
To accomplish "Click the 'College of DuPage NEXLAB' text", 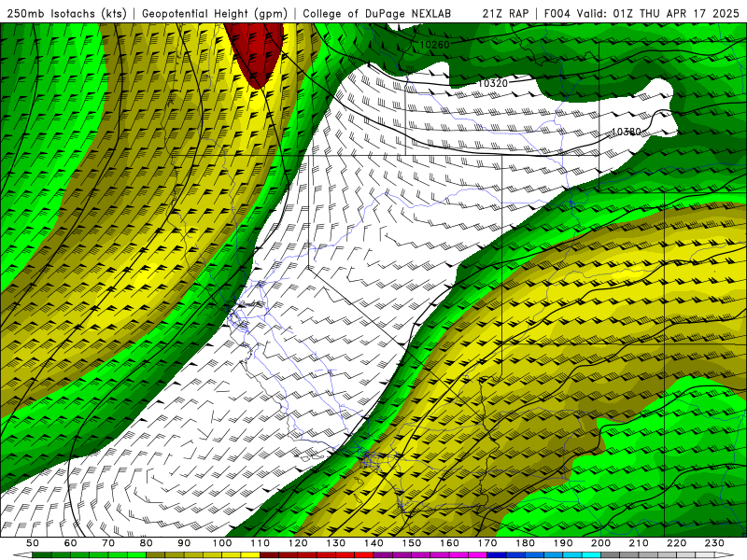I will [377, 14].
